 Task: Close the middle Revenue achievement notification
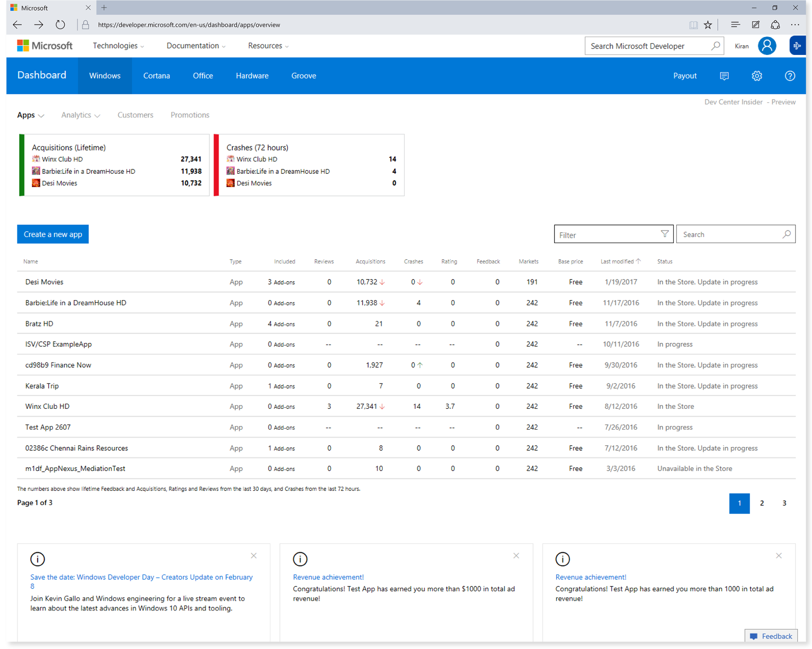[x=516, y=556]
